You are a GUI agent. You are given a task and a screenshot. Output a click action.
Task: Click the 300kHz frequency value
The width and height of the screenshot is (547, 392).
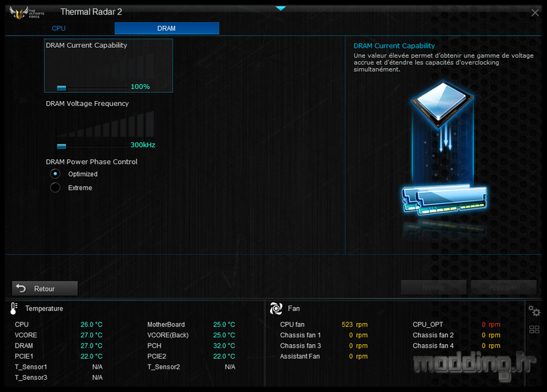click(x=143, y=145)
